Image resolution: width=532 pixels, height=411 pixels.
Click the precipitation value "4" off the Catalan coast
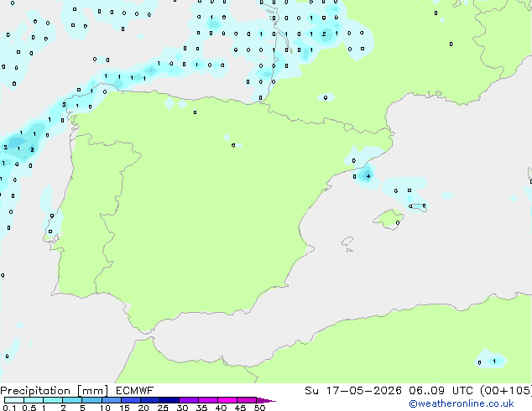[368, 176]
